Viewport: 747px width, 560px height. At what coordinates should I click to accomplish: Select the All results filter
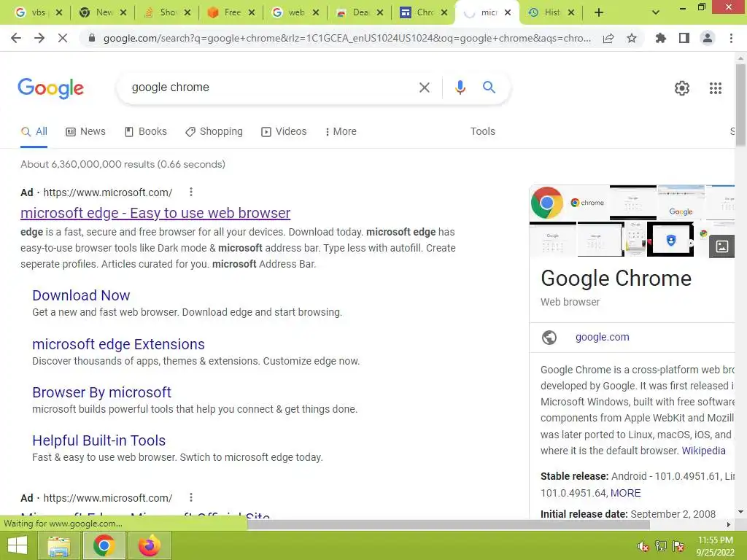[x=34, y=131]
